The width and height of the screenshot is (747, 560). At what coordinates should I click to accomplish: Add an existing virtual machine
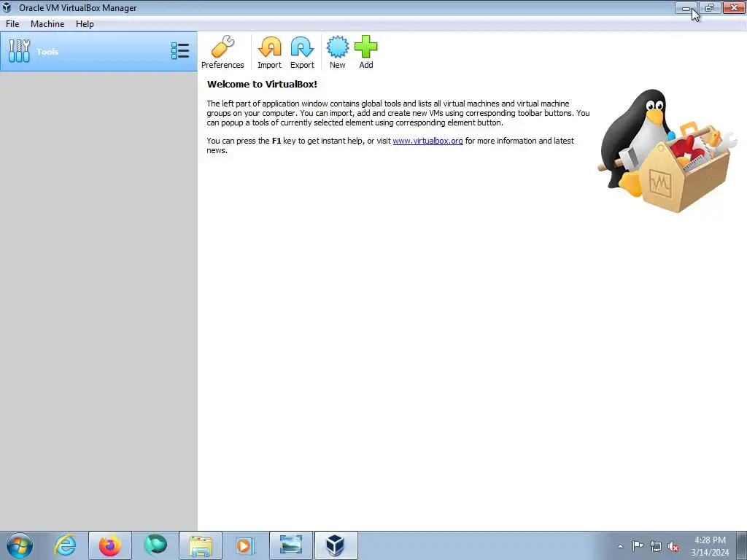pos(366,52)
